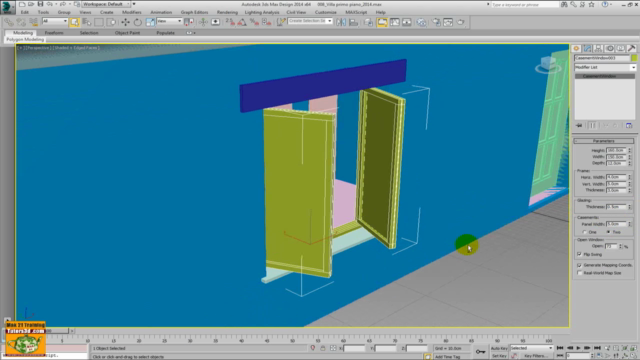Click the object name field CasementWindow003
This screenshot has width=640, height=360.
[602, 58]
